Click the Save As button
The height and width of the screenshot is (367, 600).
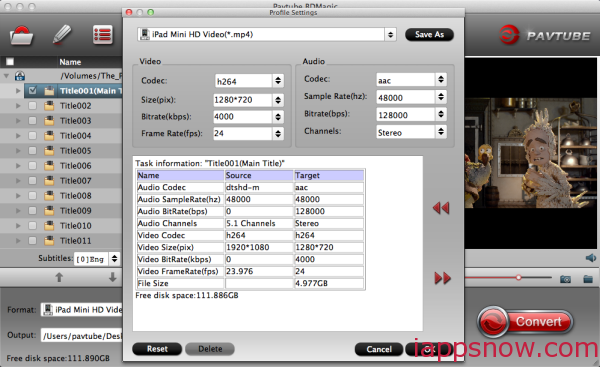429,34
